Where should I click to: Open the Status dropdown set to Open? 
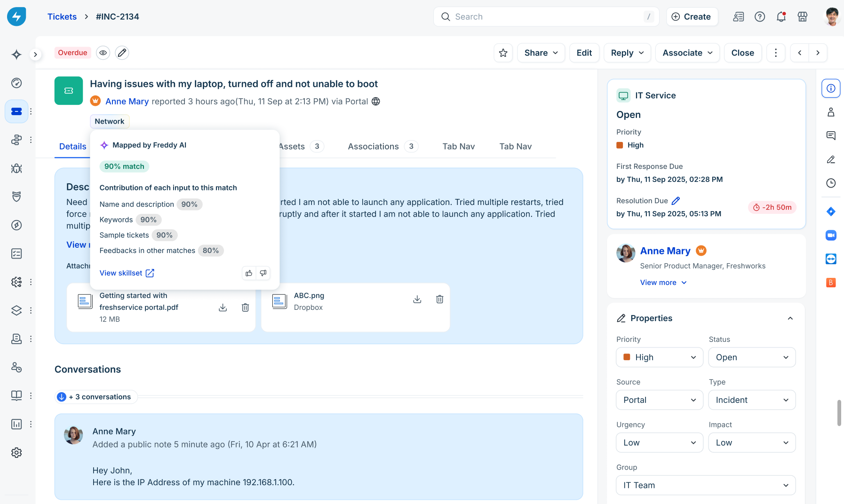752,357
